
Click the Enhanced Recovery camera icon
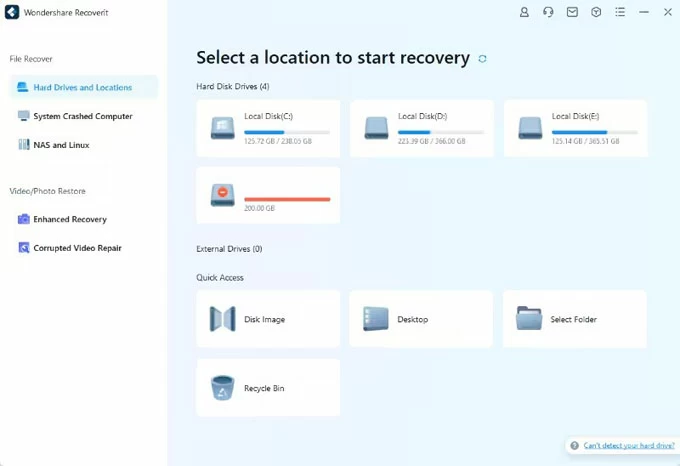(x=23, y=219)
